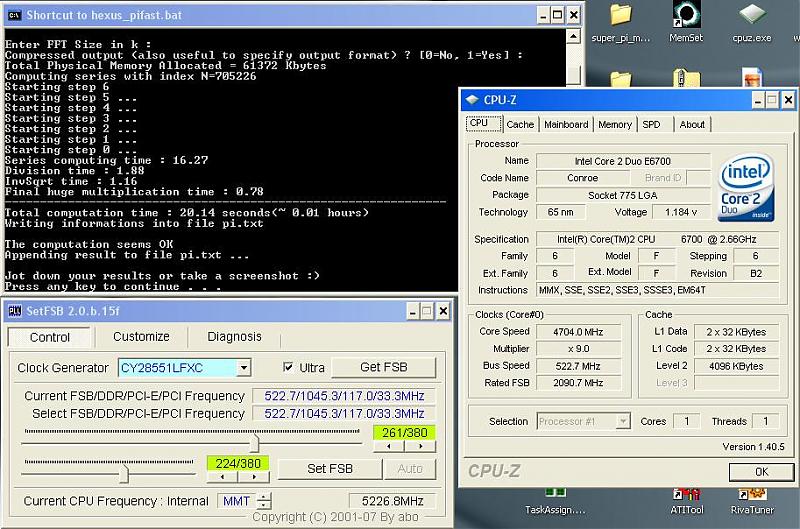The image size is (800, 529).
Task: Click the MMT spinner arrows
Action: coord(264,501)
